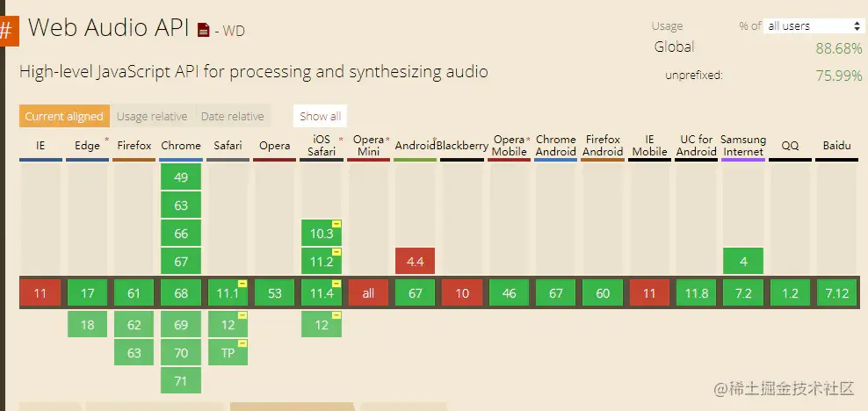
Task: Select the Baidu 7.12 cell
Action: point(836,293)
